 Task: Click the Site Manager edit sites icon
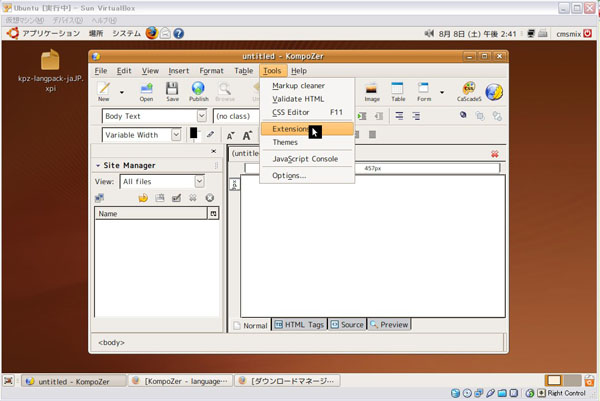coord(99,198)
